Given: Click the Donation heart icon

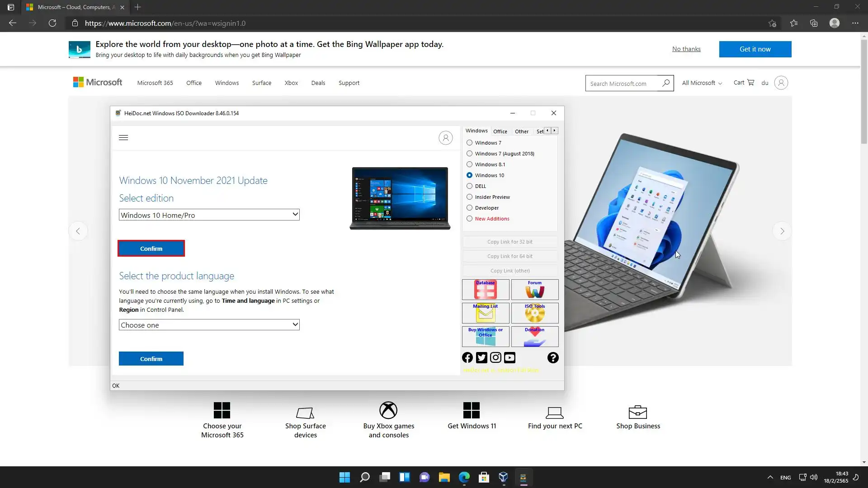Looking at the screenshot, I should [x=534, y=337].
